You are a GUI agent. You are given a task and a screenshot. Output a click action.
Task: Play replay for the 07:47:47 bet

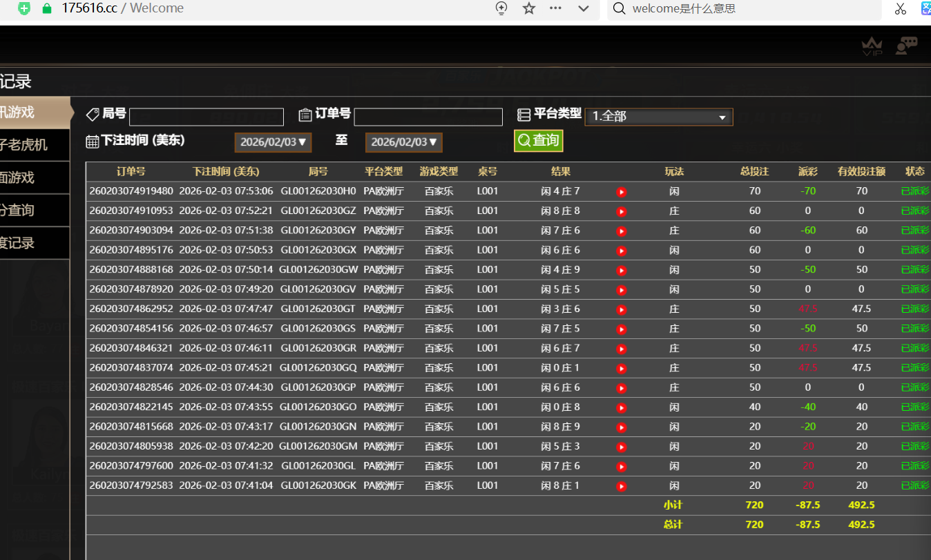tap(621, 309)
